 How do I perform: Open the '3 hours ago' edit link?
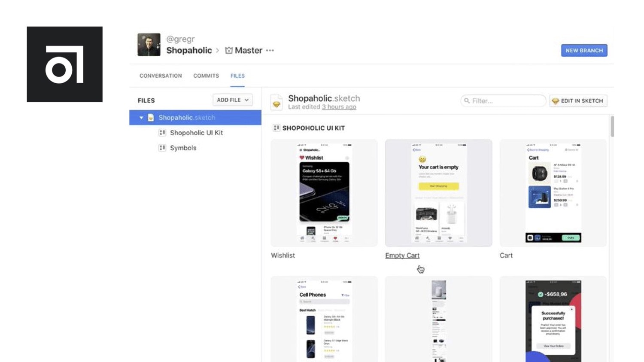tap(339, 107)
